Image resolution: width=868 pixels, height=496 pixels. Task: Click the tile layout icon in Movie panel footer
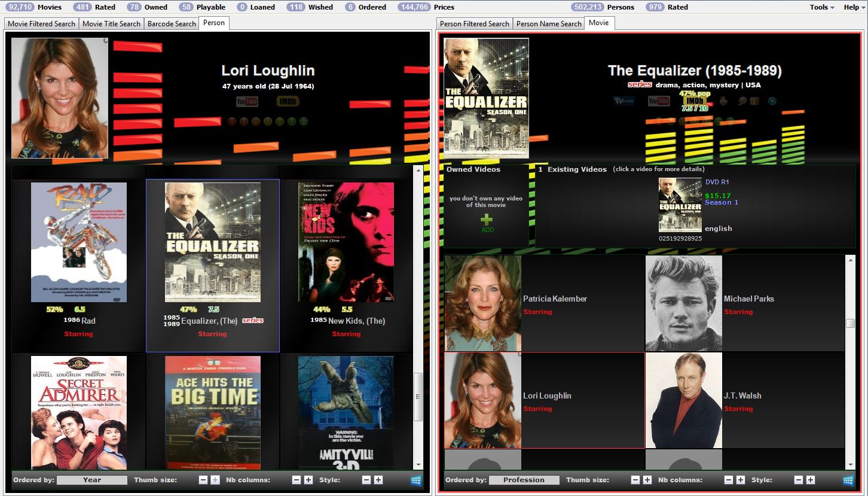click(848, 480)
